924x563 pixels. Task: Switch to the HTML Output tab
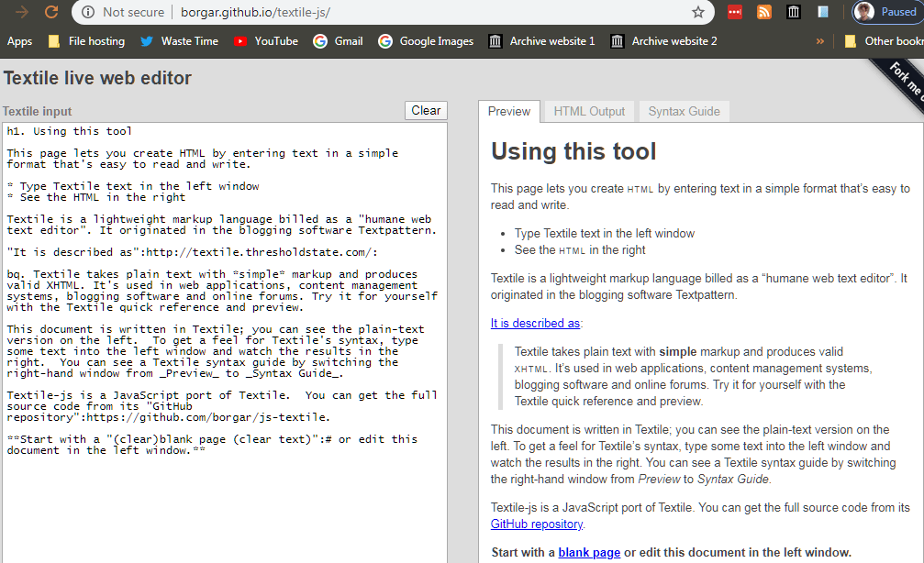(x=589, y=111)
